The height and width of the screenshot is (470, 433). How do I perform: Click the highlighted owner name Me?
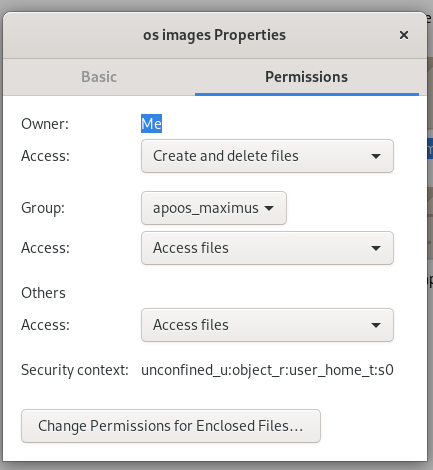pos(151,124)
